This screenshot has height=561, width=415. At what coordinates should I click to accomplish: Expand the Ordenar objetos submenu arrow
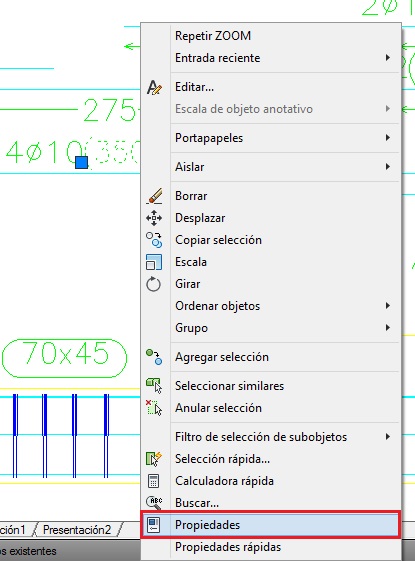coord(388,306)
